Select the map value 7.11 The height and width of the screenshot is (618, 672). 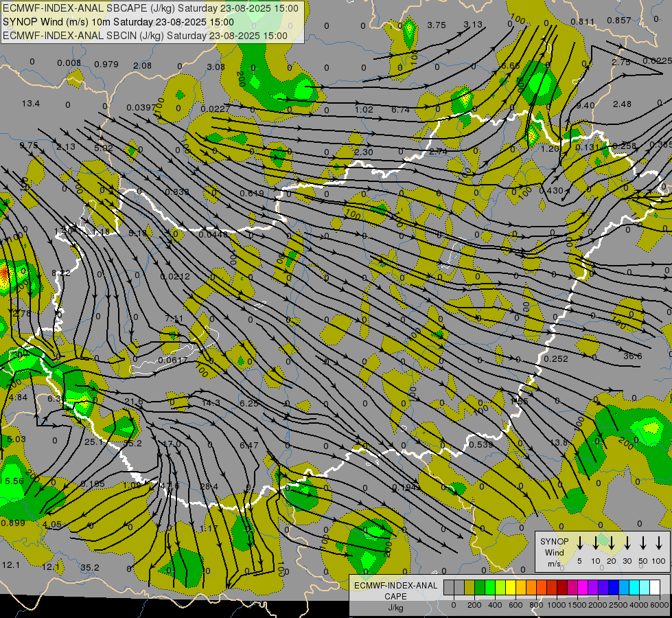pos(174,319)
